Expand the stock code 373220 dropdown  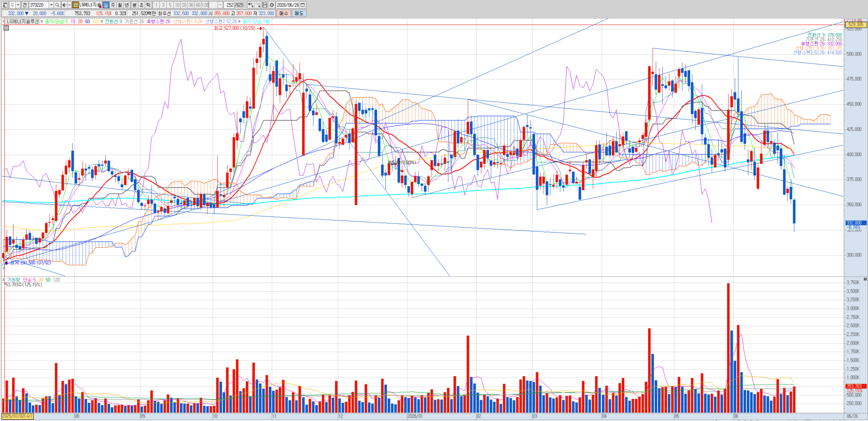pyautogui.click(x=51, y=5)
